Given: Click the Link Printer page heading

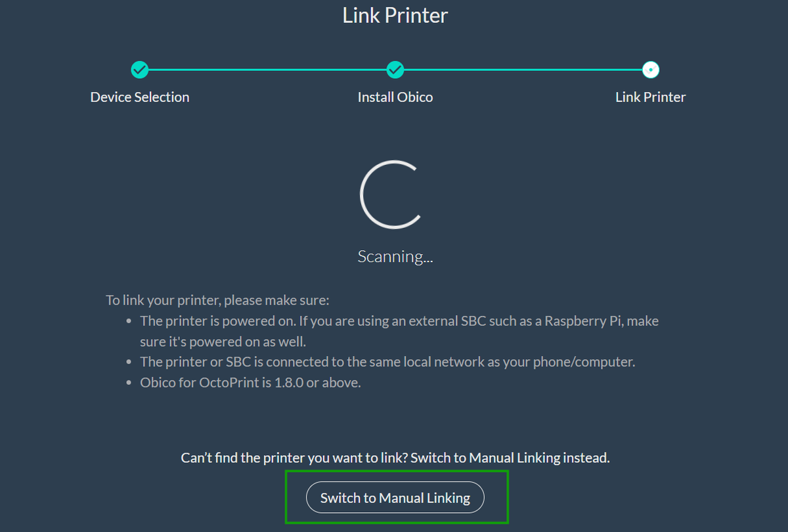Looking at the screenshot, I should [395, 15].
